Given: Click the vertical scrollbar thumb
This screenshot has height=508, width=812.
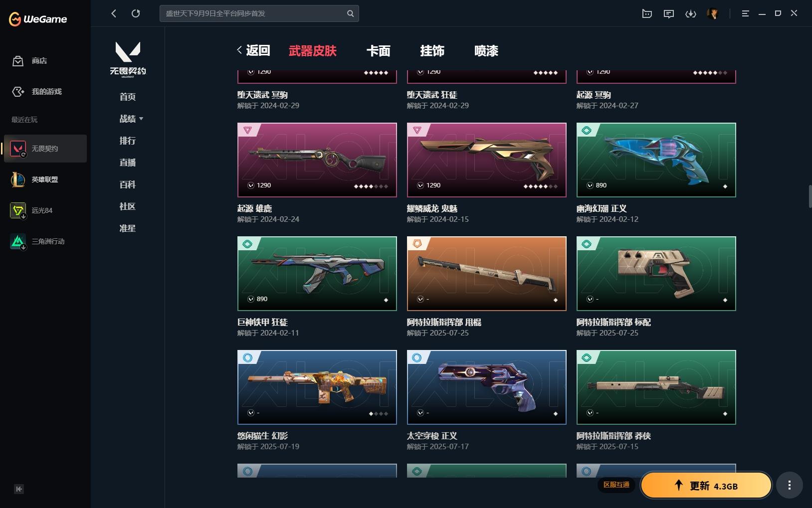Looking at the screenshot, I should [x=810, y=196].
